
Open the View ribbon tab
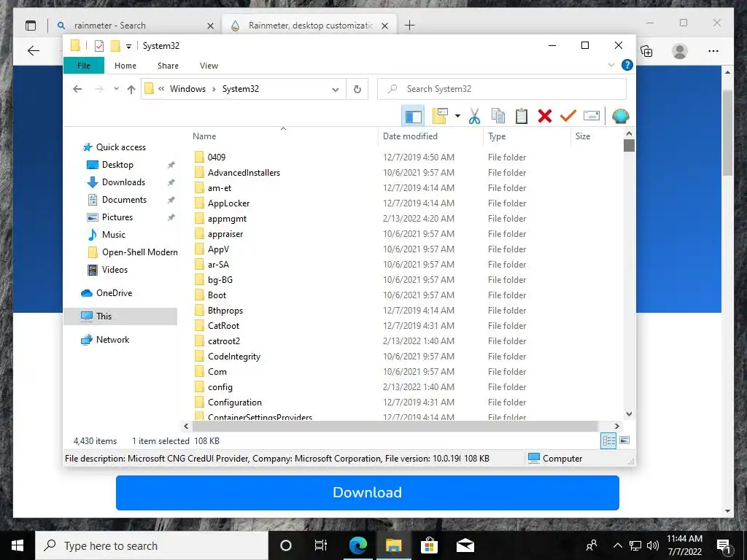click(x=209, y=66)
